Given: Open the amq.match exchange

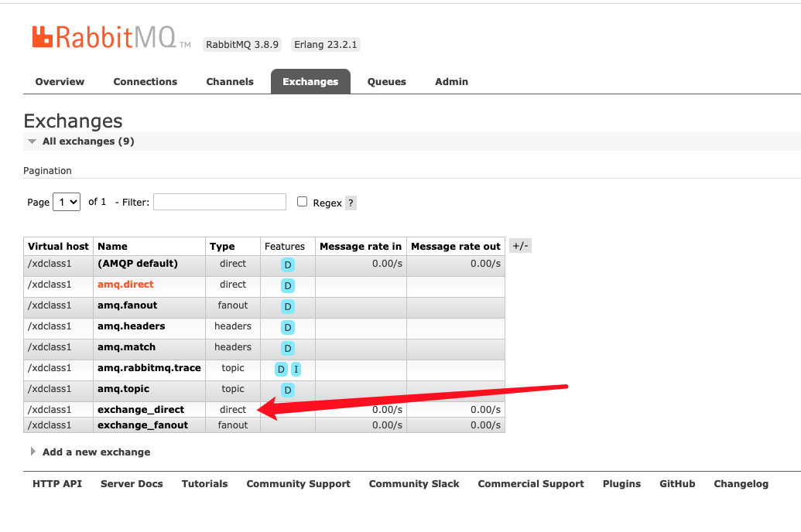Looking at the screenshot, I should (x=127, y=348).
